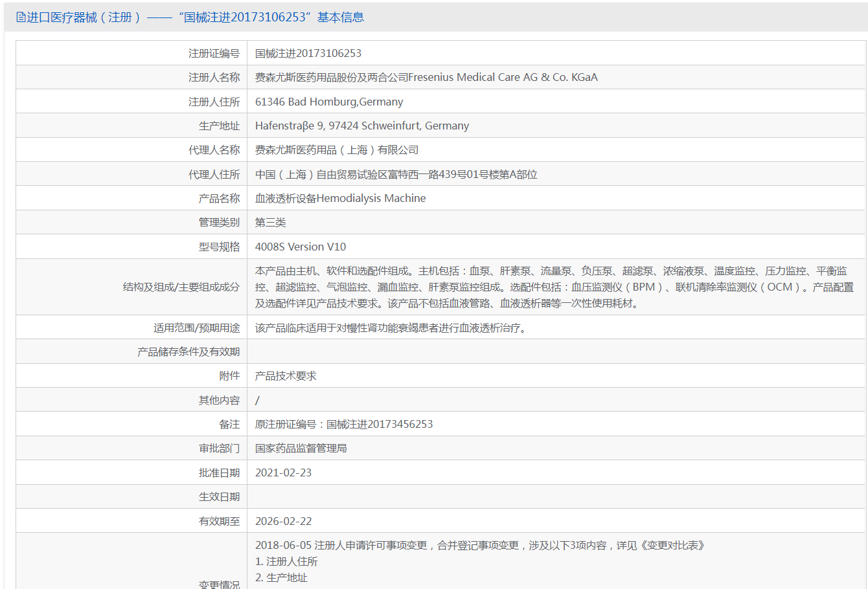Image resolution: width=868 pixels, height=589 pixels.
Task: Select intended use text 该产品临床适用于对慢性肾功能衰竭患者
Action: click(392, 328)
